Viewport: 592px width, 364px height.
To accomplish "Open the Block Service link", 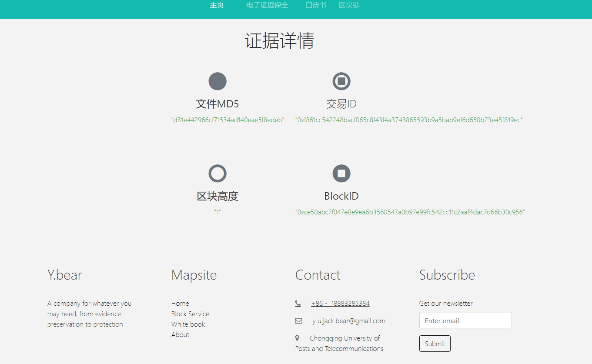I will click(190, 314).
